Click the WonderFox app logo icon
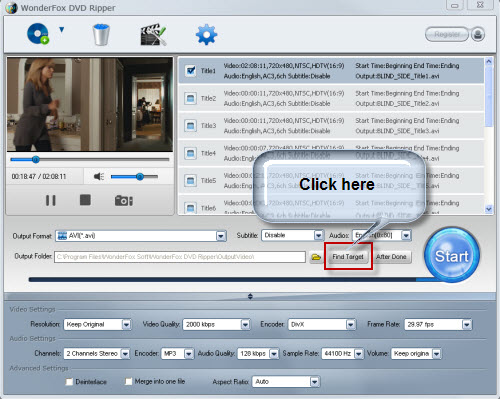Viewport: 500px width, 399px height. pos(11,8)
